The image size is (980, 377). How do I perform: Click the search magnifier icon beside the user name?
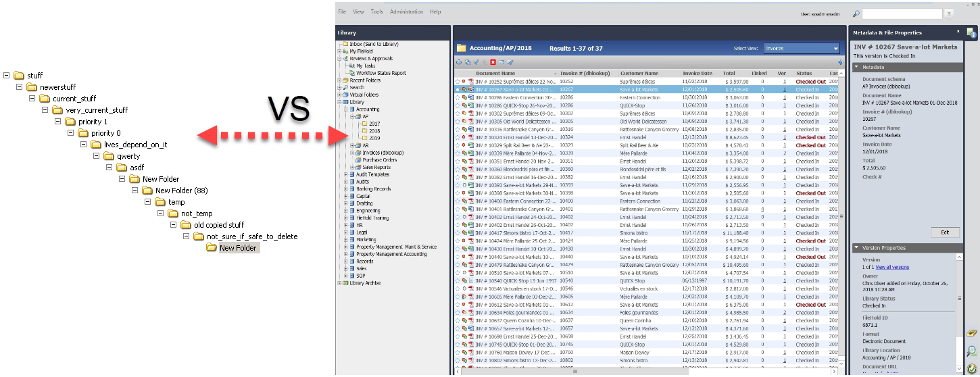(856, 14)
